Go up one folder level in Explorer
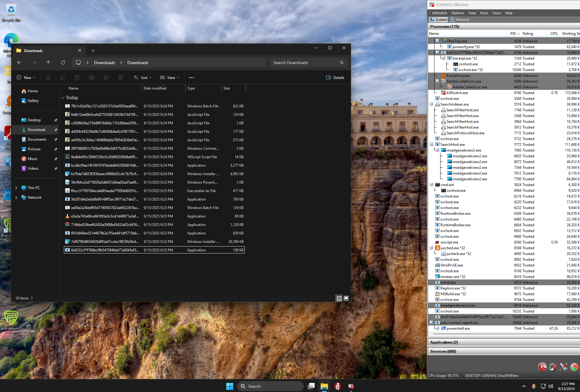The image size is (580, 392). 48,63
